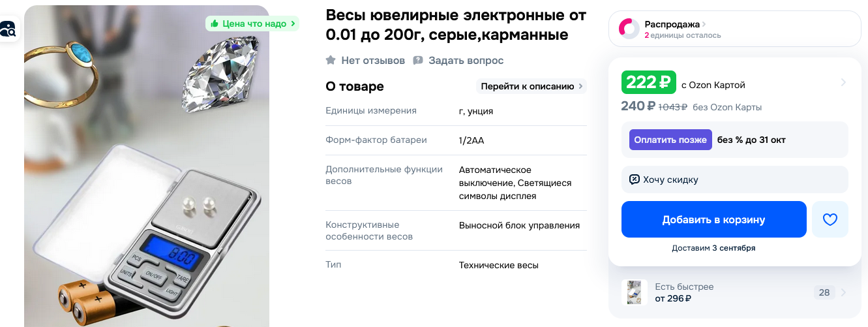
Task: Click the image search icon
Action: [x=8, y=29]
